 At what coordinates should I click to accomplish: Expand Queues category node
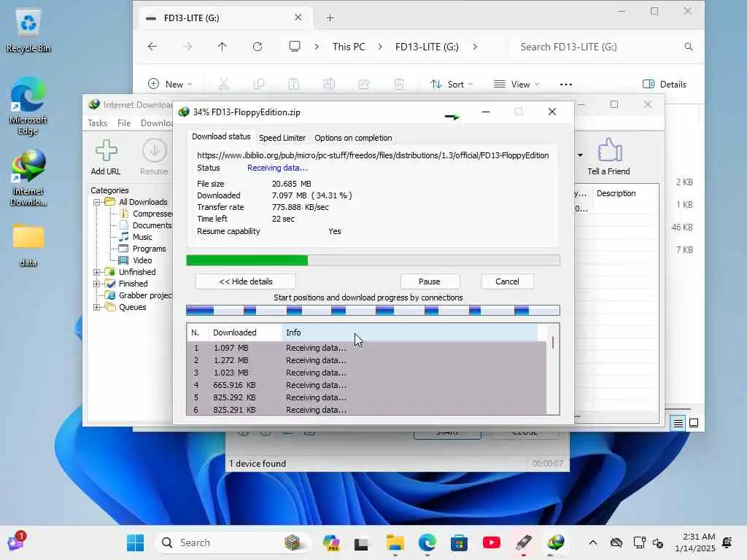click(97, 308)
